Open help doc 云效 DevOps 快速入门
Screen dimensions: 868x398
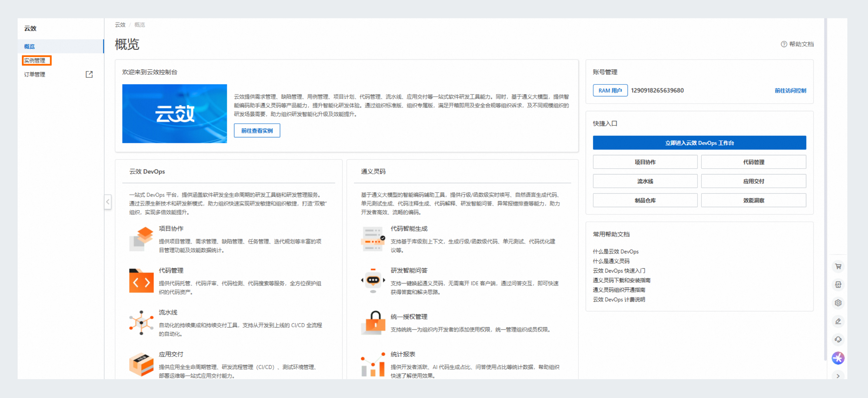[x=619, y=271]
